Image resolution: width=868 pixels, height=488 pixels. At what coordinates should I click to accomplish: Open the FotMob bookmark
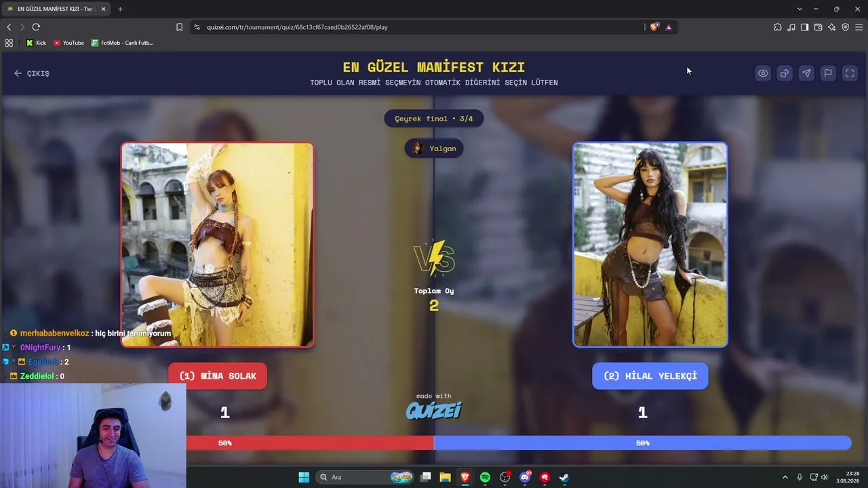(123, 43)
